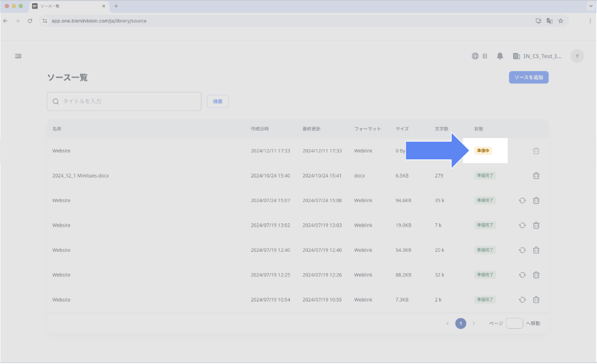The height and width of the screenshot is (364, 597).
Task: Click the 35 k character count cell
Action: coord(439,200)
